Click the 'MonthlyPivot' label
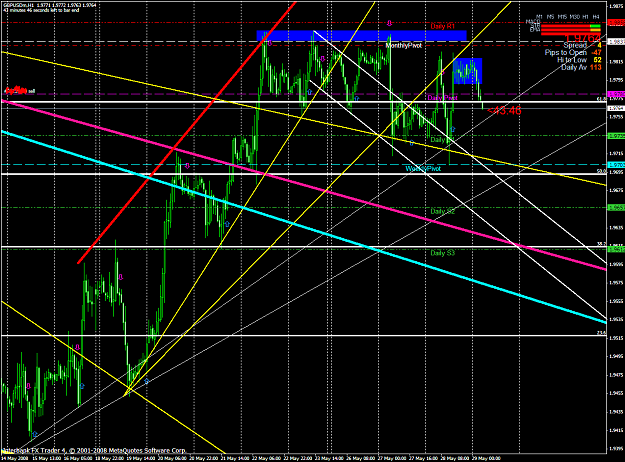Viewport: 625px width, 462px height. (x=403, y=46)
